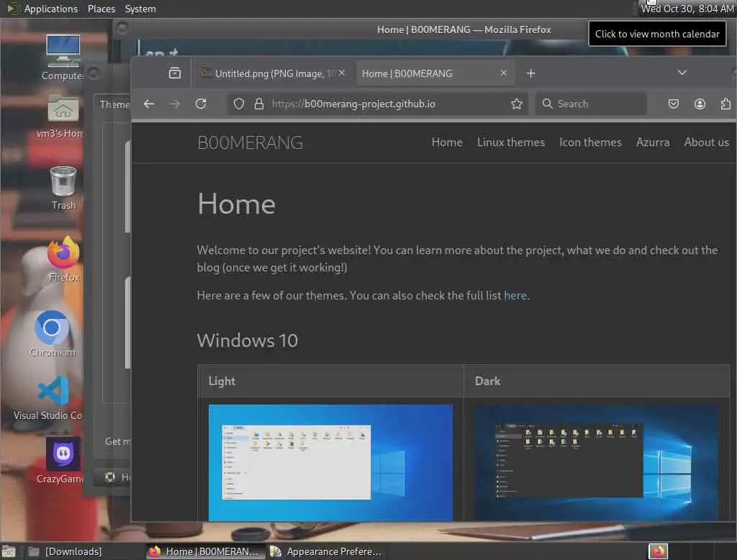Open the Home nav link
Image resolution: width=737 pixels, height=560 pixels.
point(447,142)
